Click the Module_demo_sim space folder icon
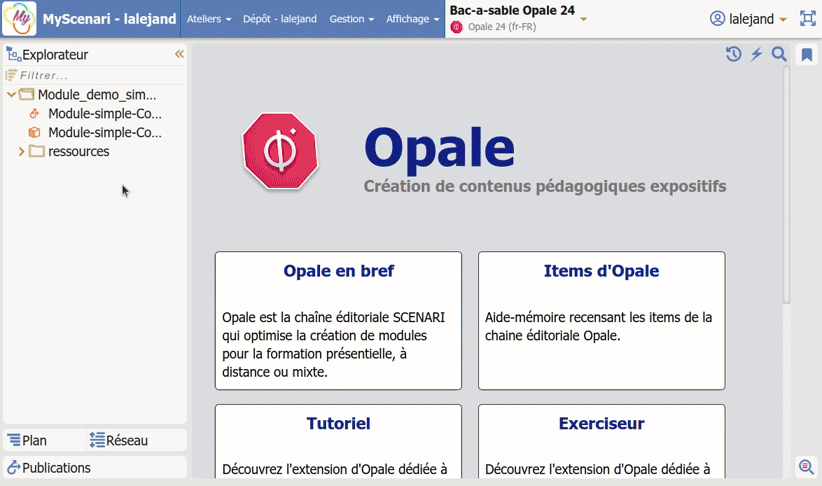The image size is (822, 486). pos(26,94)
